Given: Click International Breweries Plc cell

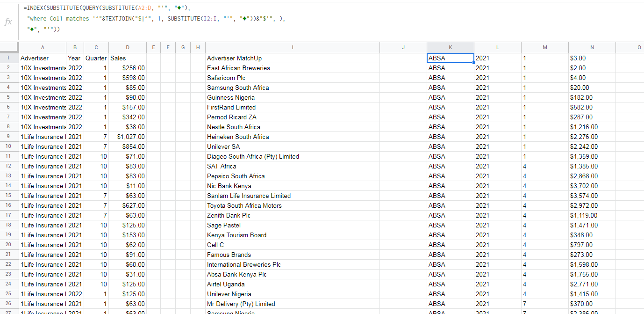Looking at the screenshot, I should coord(293,264).
